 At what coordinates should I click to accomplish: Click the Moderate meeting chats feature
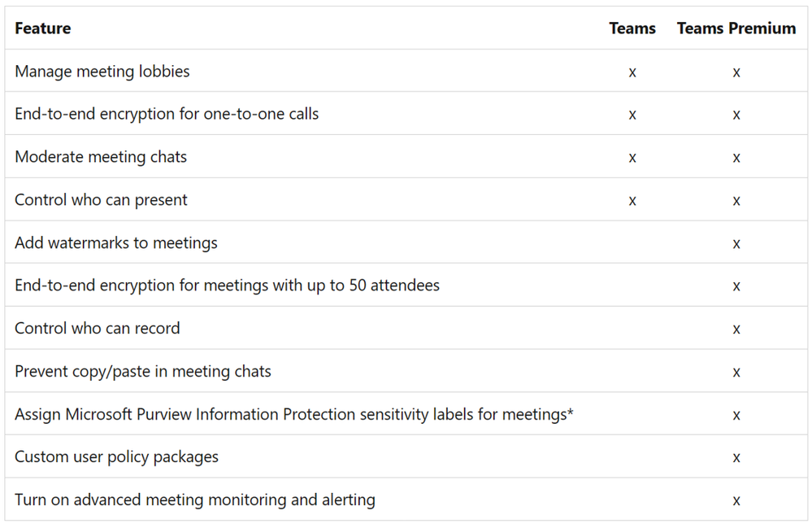(101, 157)
